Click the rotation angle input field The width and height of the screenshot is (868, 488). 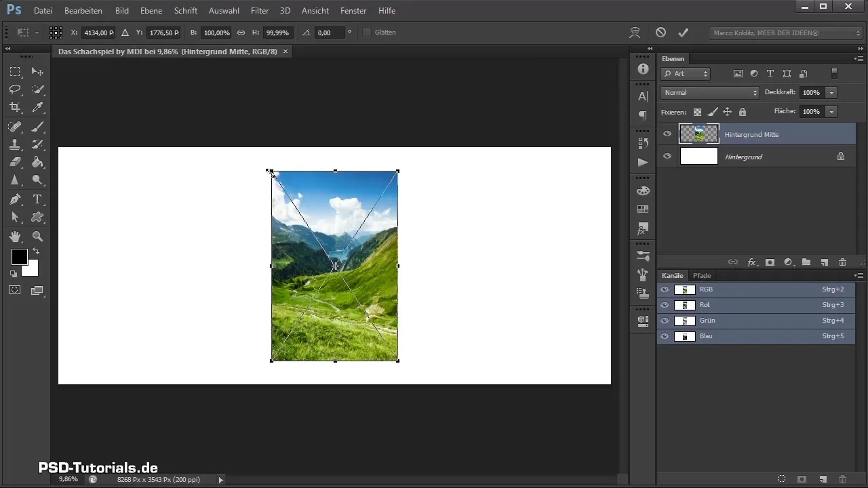click(x=330, y=33)
